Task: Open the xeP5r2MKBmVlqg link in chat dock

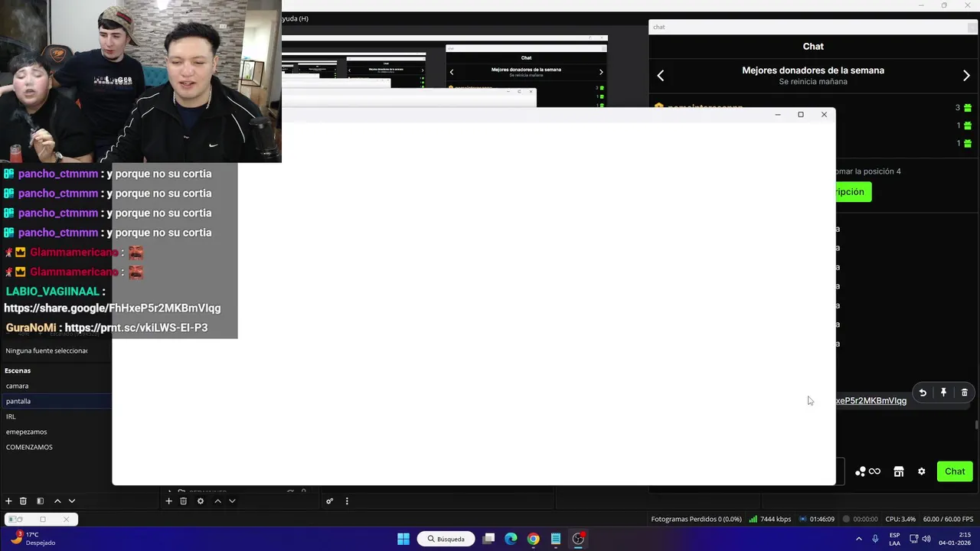Action: click(871, 400)
